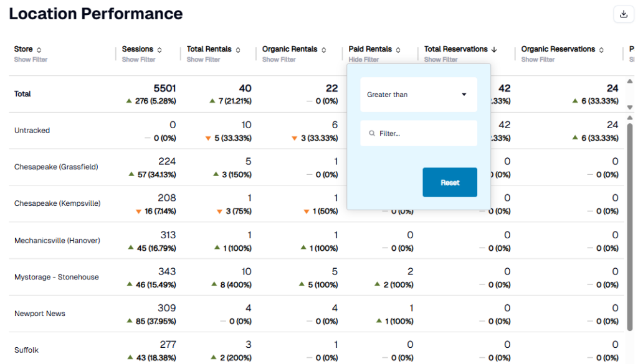Image resolution: width=638 pixels, height=364 pixels.
Task: Click the main table vertical scrollbar thumb
Action: point(630,228)
